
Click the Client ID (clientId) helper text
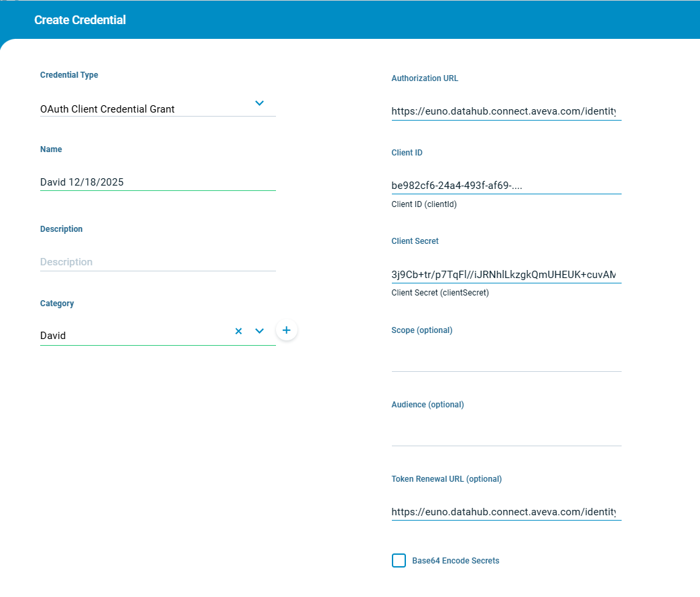click(x=424, y=204)
